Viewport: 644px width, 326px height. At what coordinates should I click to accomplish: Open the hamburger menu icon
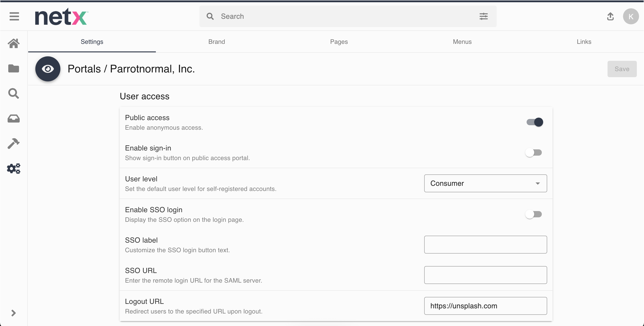(14, 17)
